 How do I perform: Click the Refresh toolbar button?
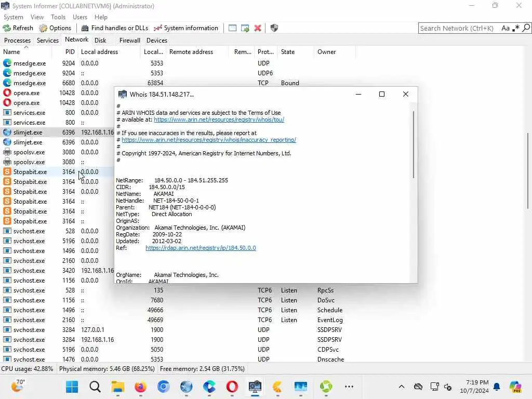[x=18, y=28]
